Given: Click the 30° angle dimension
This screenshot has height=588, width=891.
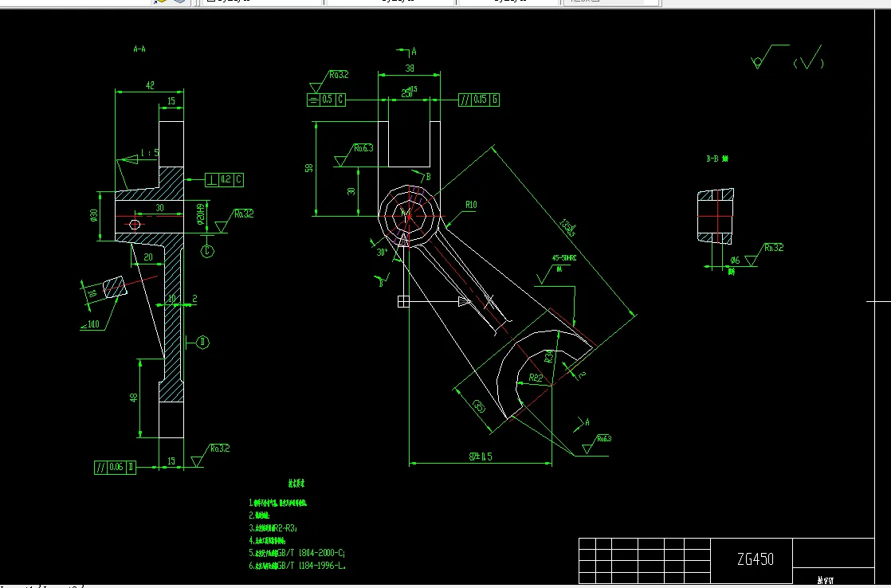Looking at the screenshot, I should click(x=382, y=253).
